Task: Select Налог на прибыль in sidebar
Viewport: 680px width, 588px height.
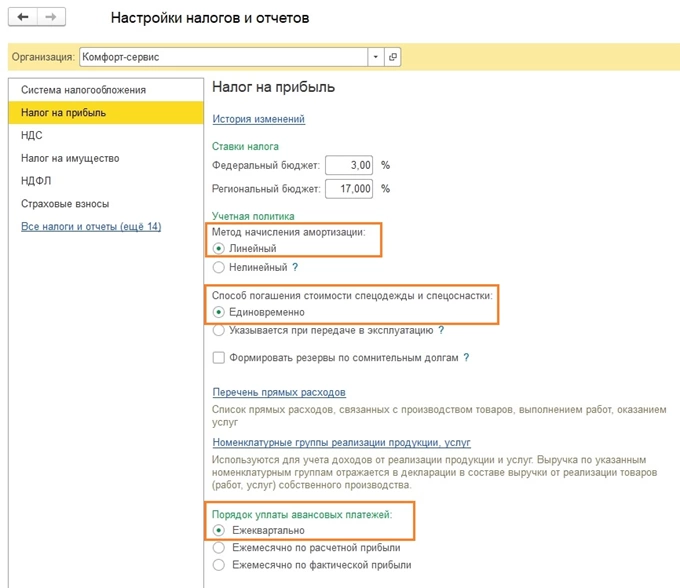Action: click(x=105, y=113)
